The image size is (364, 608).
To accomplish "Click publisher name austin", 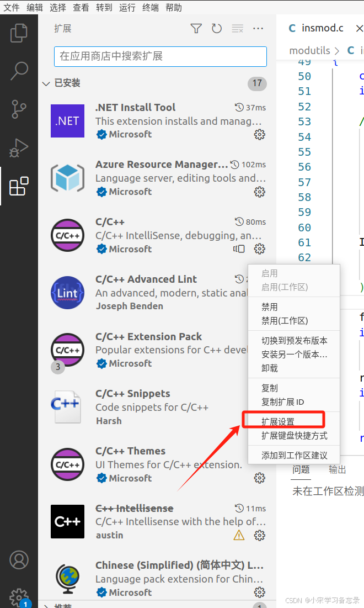I will [110, 535].
